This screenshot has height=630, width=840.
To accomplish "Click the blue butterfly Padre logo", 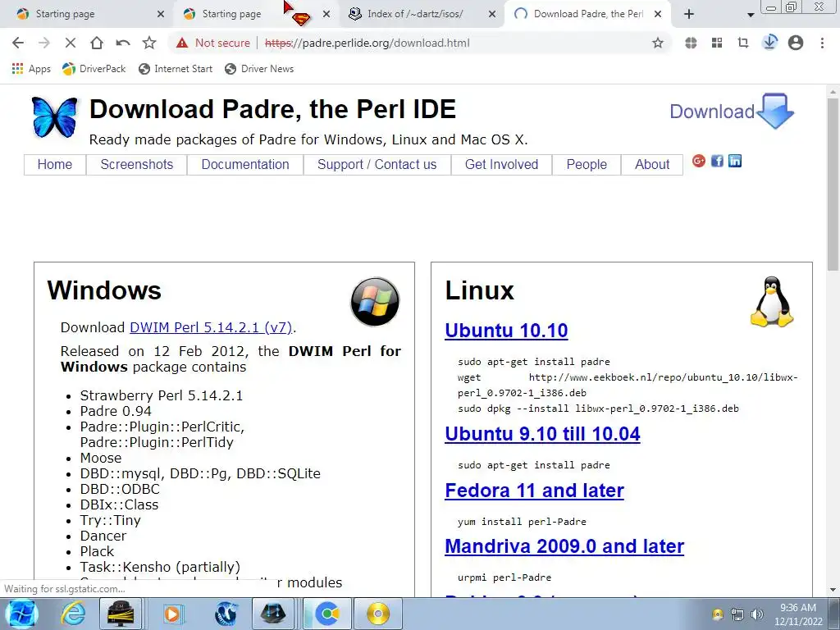I will (x=54, y=116).
